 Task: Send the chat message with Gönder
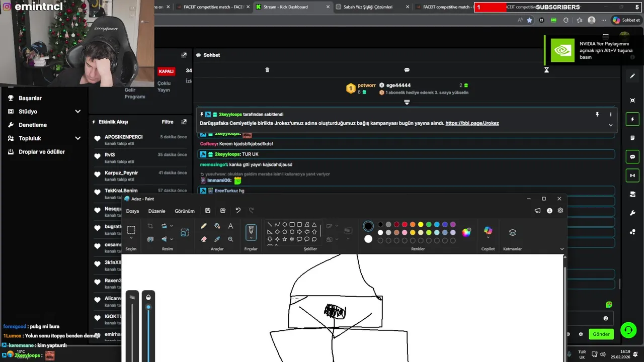coord(601,334)
